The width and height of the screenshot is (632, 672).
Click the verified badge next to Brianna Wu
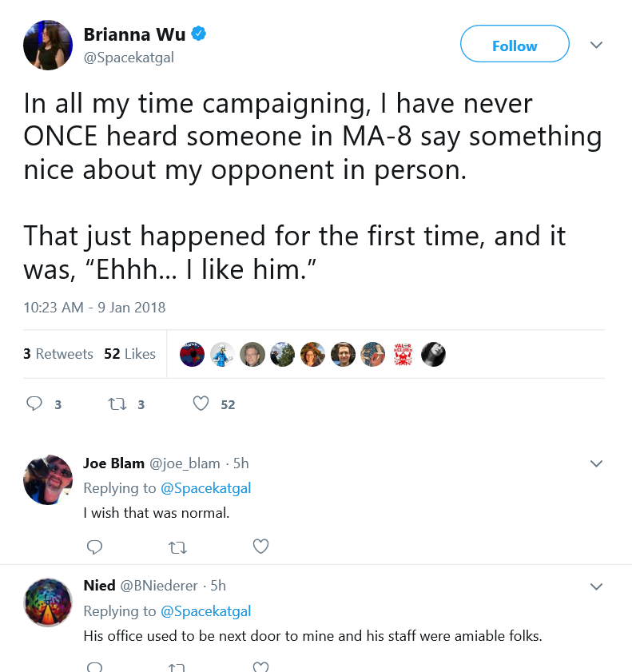(x=198, y=34)
